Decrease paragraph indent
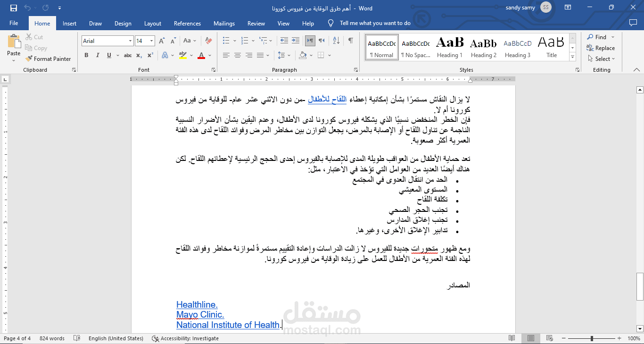644x344 pixels. [284, 41]
